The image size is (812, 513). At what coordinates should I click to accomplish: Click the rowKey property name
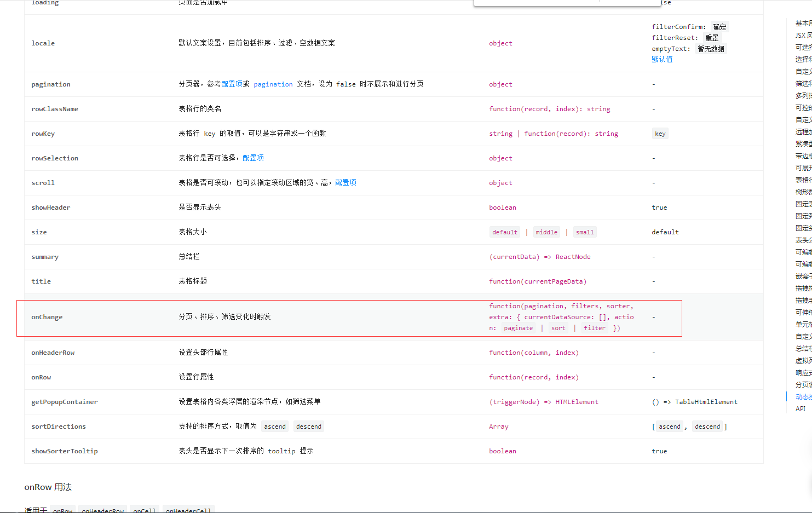[43, 134]
